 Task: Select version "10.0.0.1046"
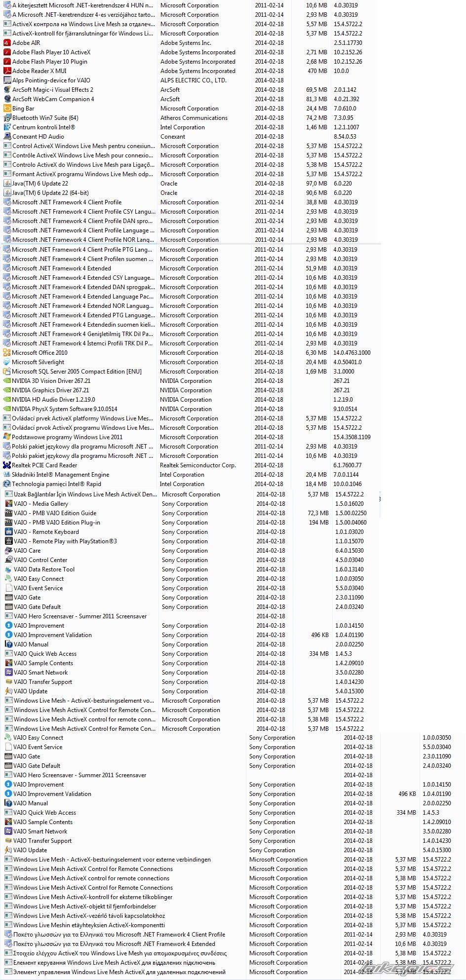[348, 484]
